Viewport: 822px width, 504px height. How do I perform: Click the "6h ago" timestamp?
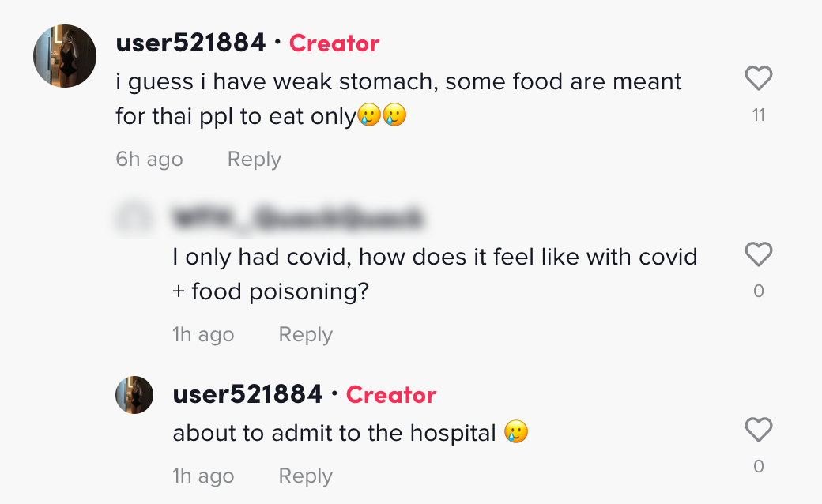(149, 159)
